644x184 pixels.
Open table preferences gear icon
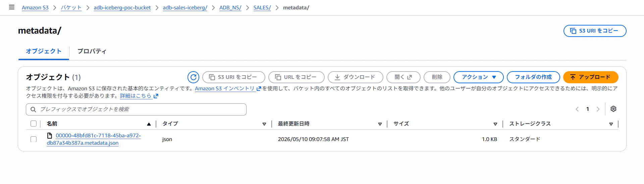613,109
